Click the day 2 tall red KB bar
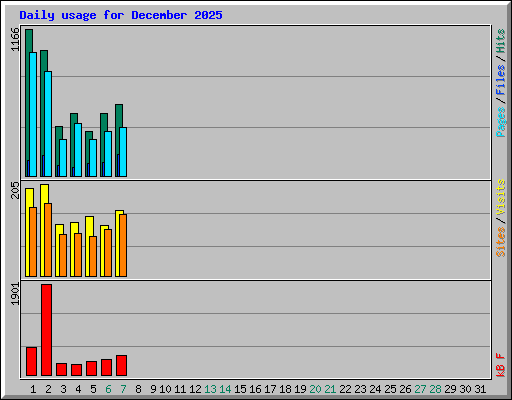 pyautogui.click(x=47, y=330)
